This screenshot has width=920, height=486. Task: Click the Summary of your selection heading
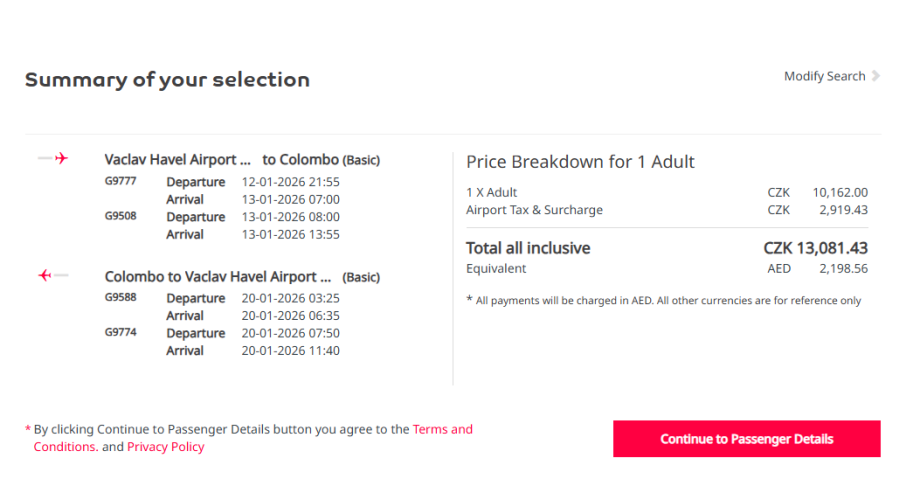(x=167, y=80)
